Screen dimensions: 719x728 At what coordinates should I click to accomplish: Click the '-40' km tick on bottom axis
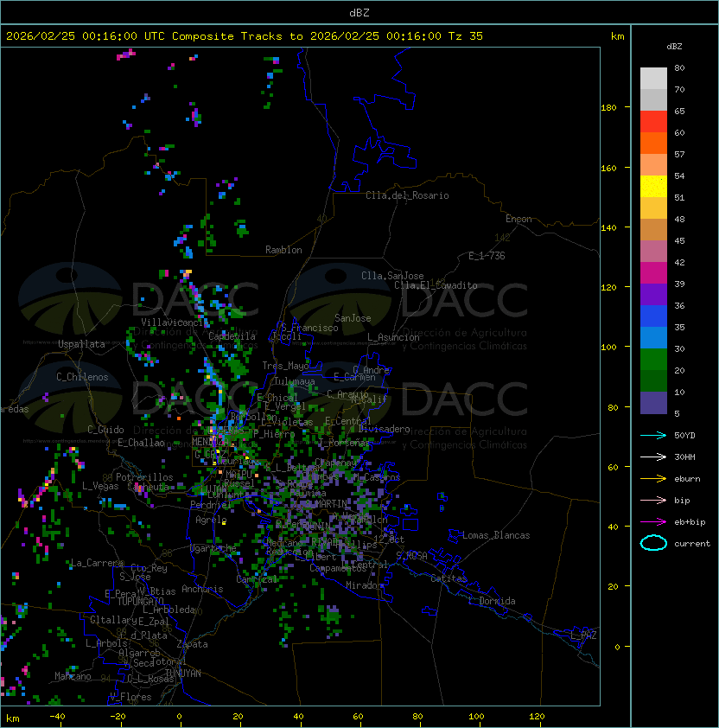(x=57, y=717)
